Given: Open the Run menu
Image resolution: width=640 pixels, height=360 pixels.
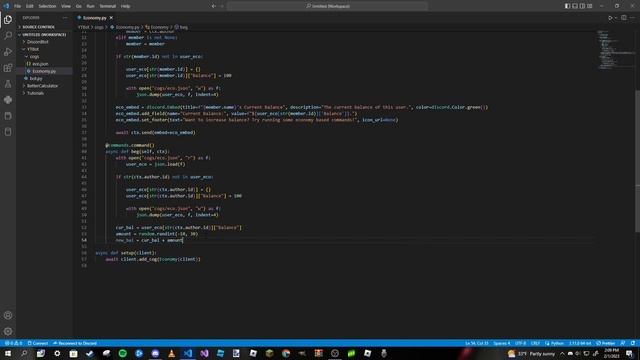Looking at the screenshot, I should [90, 6].
